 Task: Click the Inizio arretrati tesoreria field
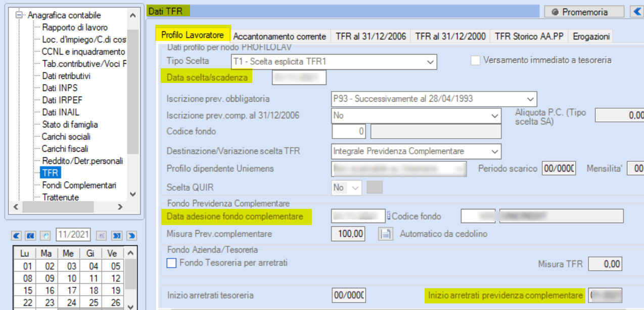click(x=349, y=295)
